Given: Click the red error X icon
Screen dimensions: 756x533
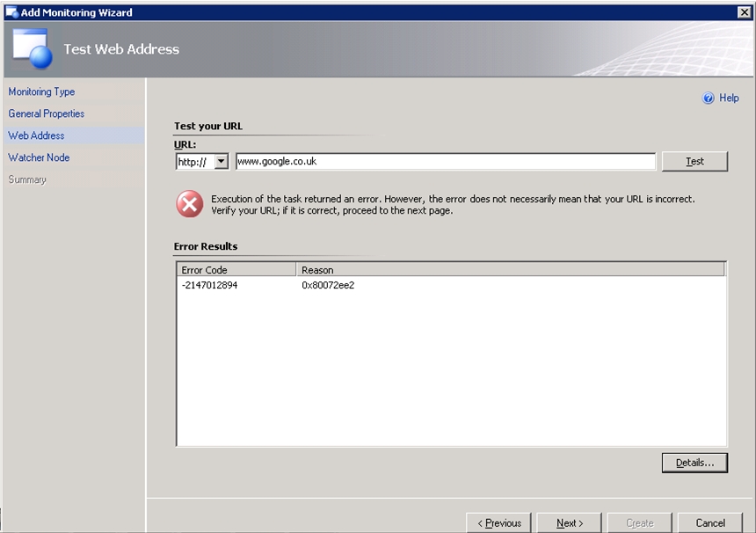Looking at the screenshot, I should point(190,204).
